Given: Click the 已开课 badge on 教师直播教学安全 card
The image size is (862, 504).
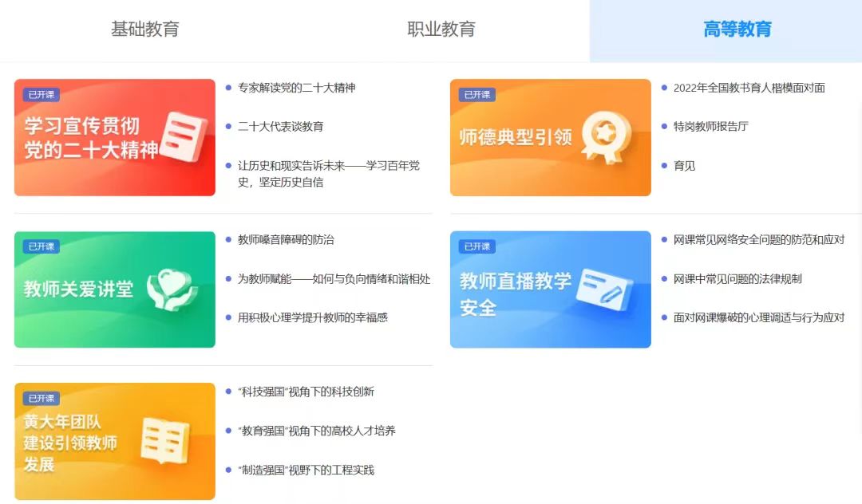Looking at the screenshot, I should [x=476, y=246].
